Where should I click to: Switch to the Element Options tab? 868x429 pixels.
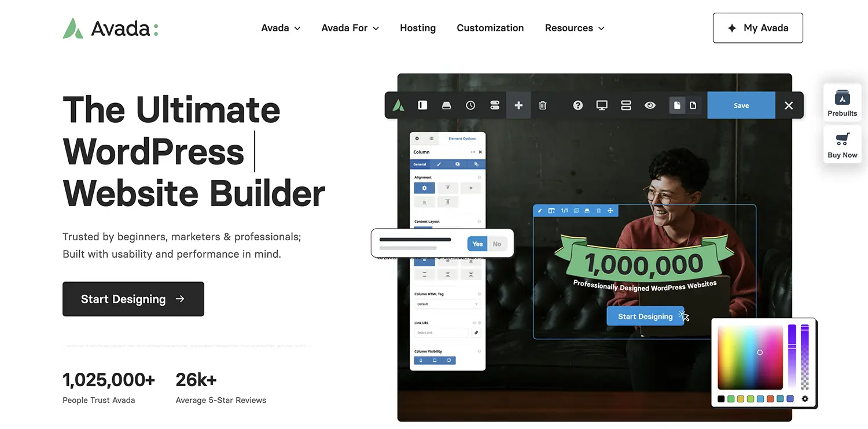pos(462,138)
